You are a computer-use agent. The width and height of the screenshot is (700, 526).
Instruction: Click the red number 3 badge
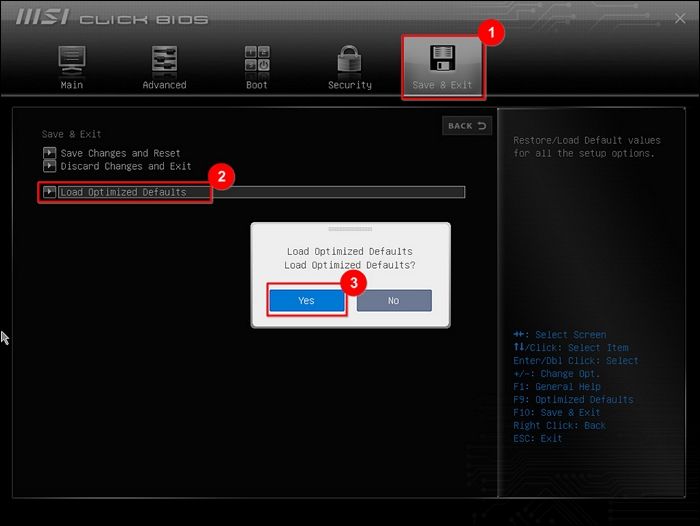click(x=350, y=282)
